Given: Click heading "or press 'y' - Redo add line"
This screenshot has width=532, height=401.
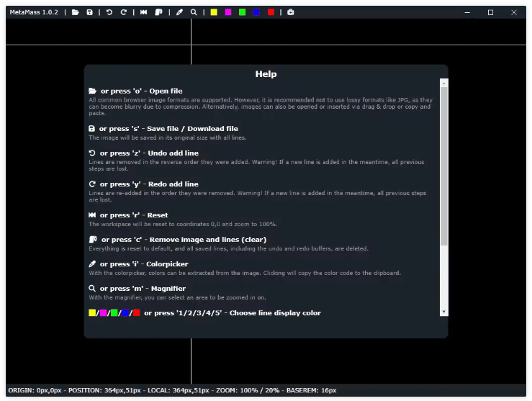Looking at the screenshot, I should (x=149, y=184).
